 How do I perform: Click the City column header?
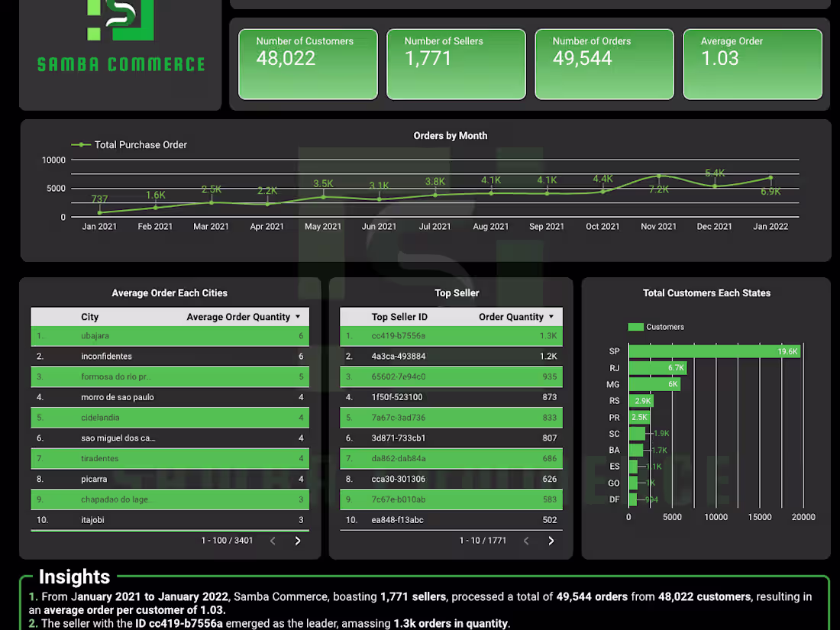coord(90,317)
